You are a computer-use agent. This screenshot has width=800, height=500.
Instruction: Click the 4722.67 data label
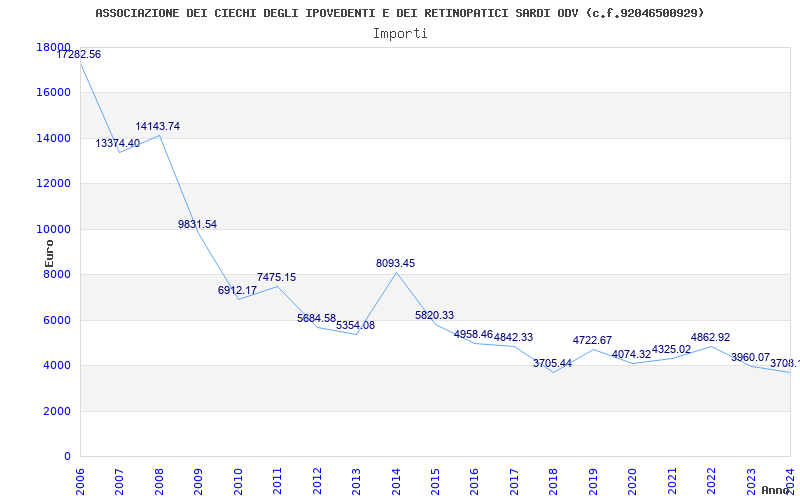tap(592, 340)
